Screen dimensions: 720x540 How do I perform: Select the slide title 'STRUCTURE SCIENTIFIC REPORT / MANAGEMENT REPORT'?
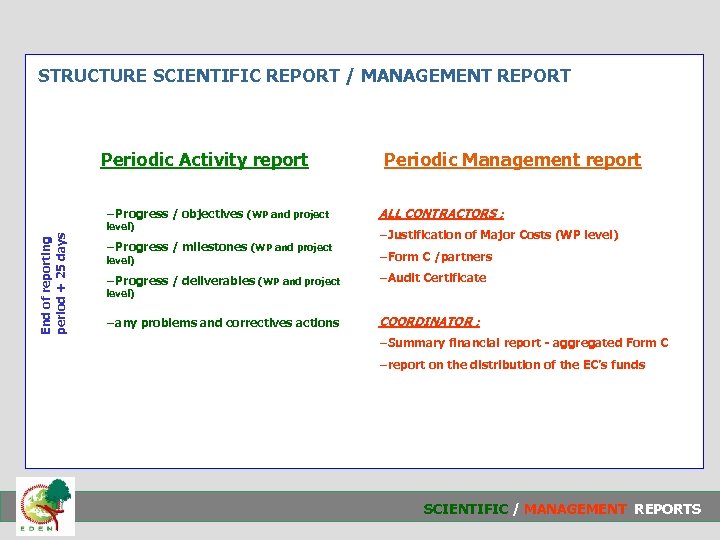[304, 76]
